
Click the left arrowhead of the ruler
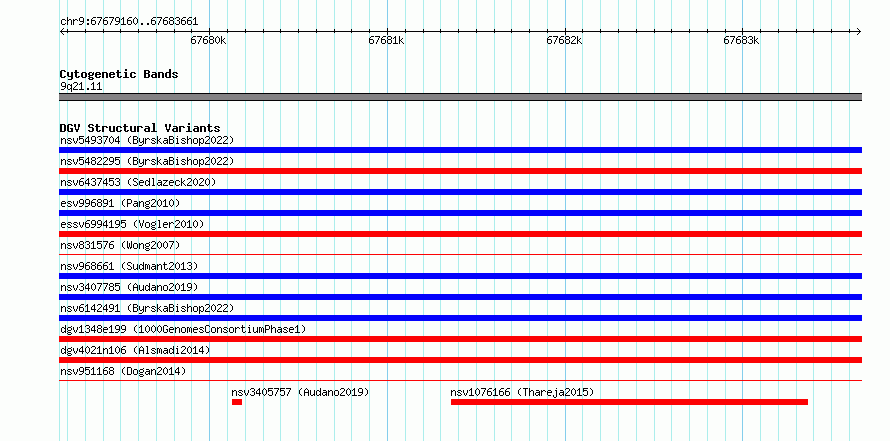(x=62, y=31)
